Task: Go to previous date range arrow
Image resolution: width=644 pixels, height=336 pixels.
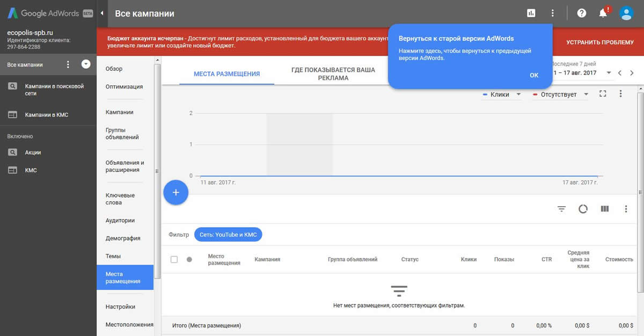Action: (x=619, y=73)
